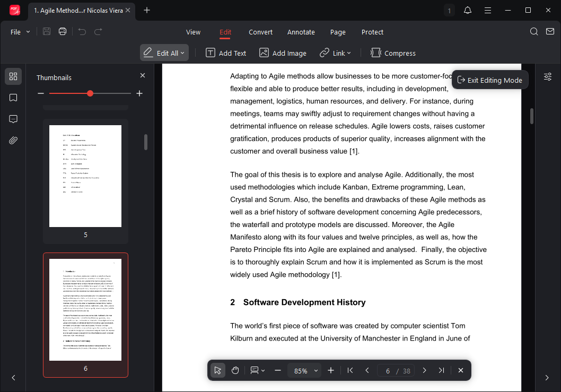
Task: Click the print icon
Action: tap(63, 32)
